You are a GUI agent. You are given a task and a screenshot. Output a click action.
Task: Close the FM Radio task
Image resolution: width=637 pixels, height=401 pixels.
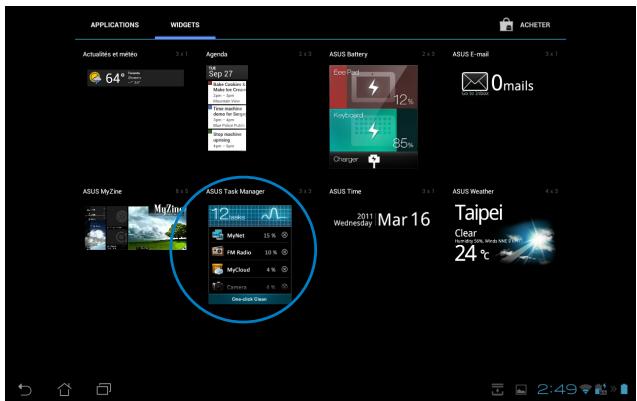point(284,252)
